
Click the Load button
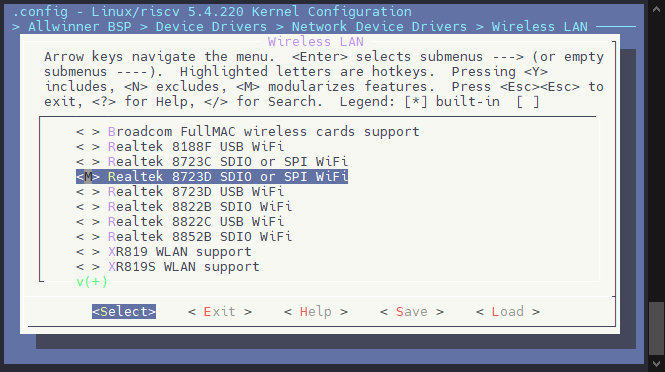tap(508, 312)
